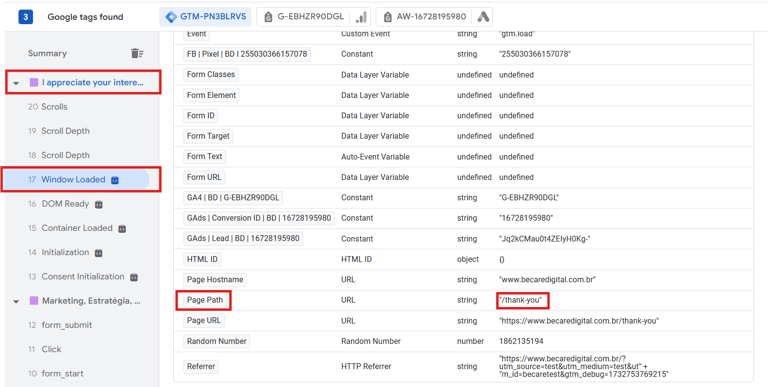The image size is (768, 387).
Task: Switch to the G-EBHZR90DGL tag tab
Action: (x=313, y=17)
